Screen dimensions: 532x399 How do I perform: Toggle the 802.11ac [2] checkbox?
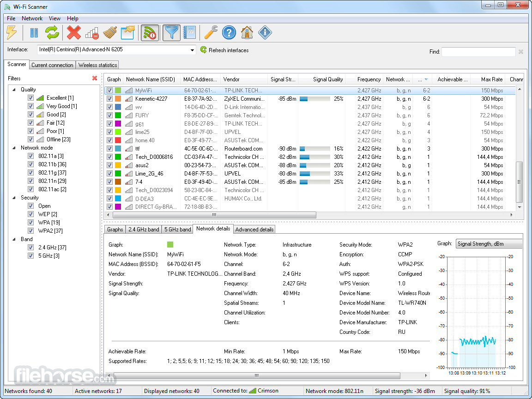pos(30,189)
